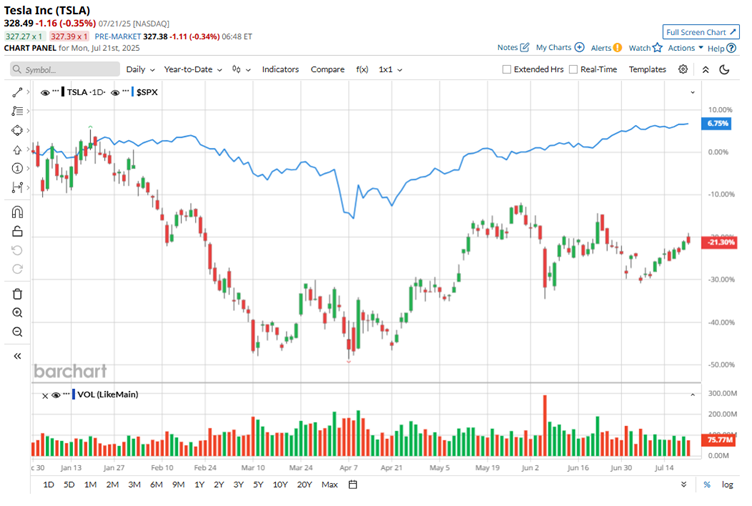Screen dimensions: 752x506
Task: Click the 6.75% SPX price label
Action: pos(716,123)
